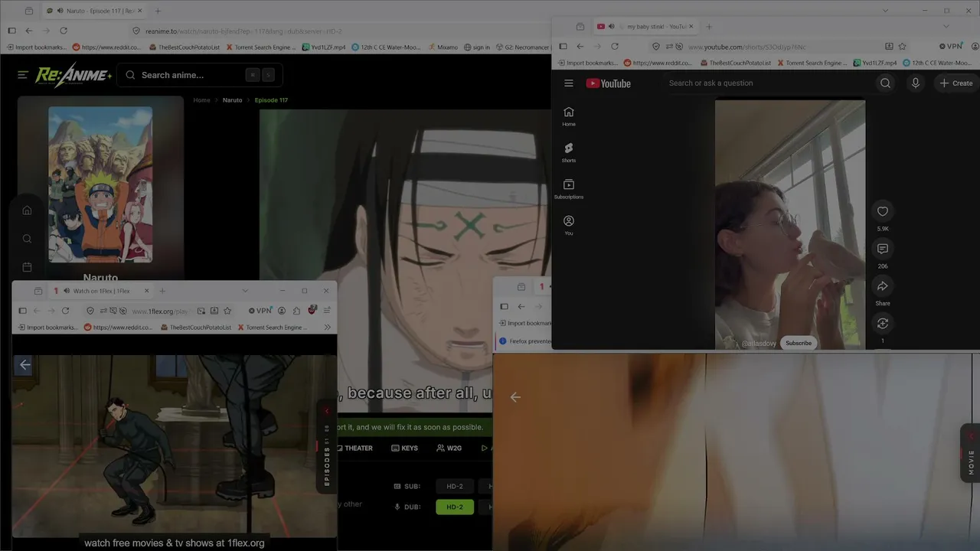Open YouTube Subscriptions in sidebar
The image size is (980, 551).
click(569, 189)
